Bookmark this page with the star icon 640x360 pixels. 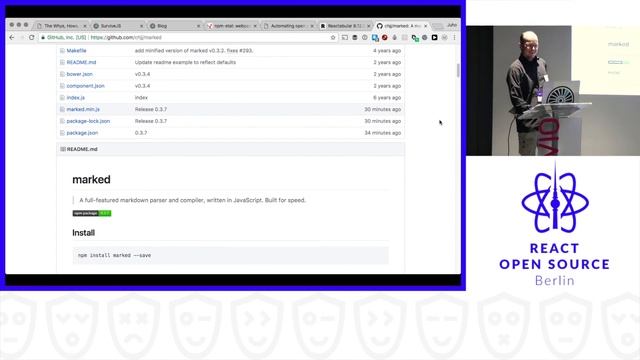[x=333, y=37]
